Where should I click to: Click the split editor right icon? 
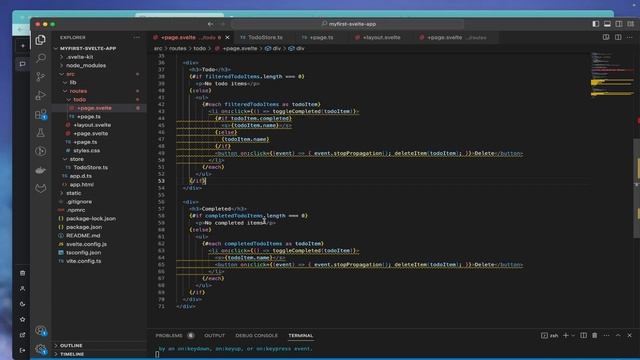coord(618,37)
